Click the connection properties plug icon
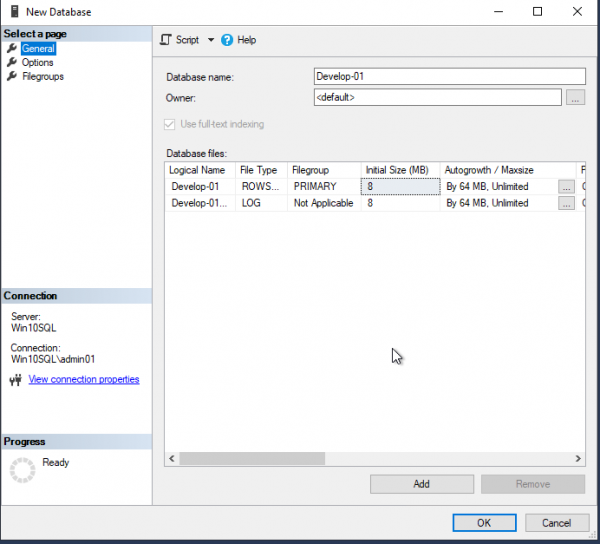 click(16, 380)
